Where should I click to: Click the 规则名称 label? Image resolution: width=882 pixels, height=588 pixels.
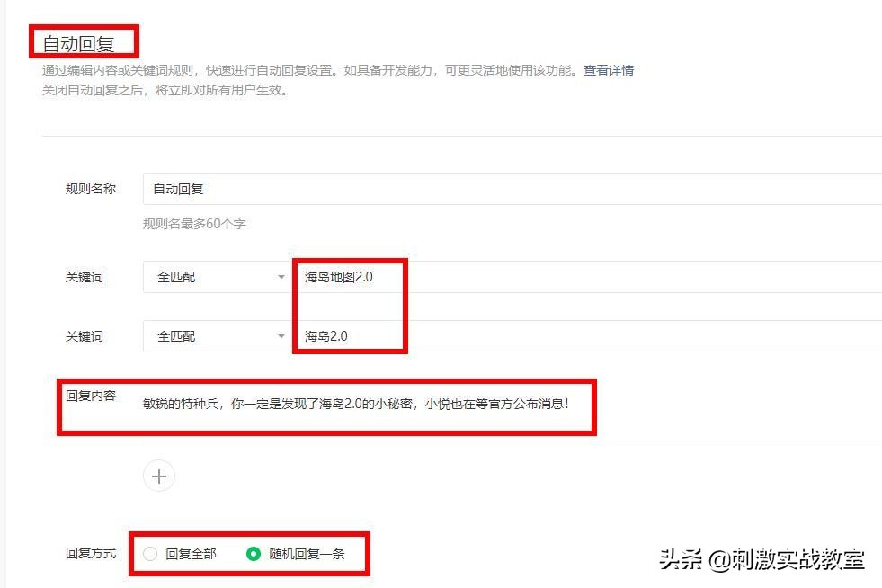pyautogui.click(x=91, y=189)
